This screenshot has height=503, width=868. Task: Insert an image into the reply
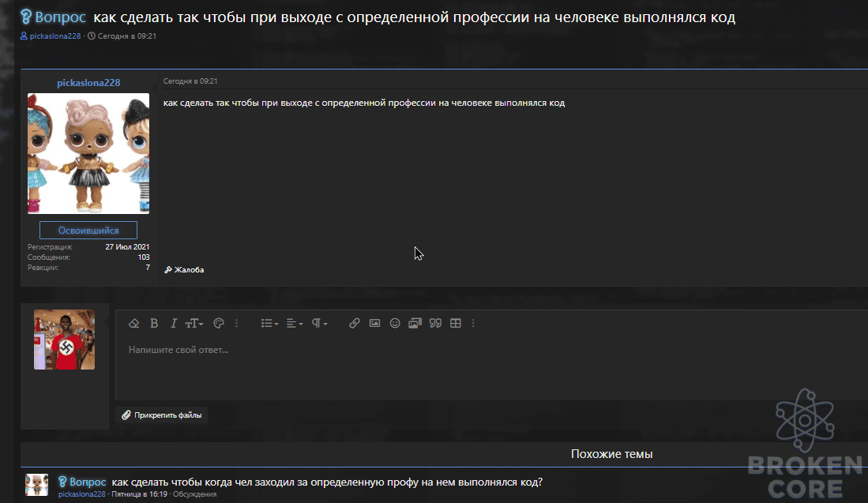(375, 323)
